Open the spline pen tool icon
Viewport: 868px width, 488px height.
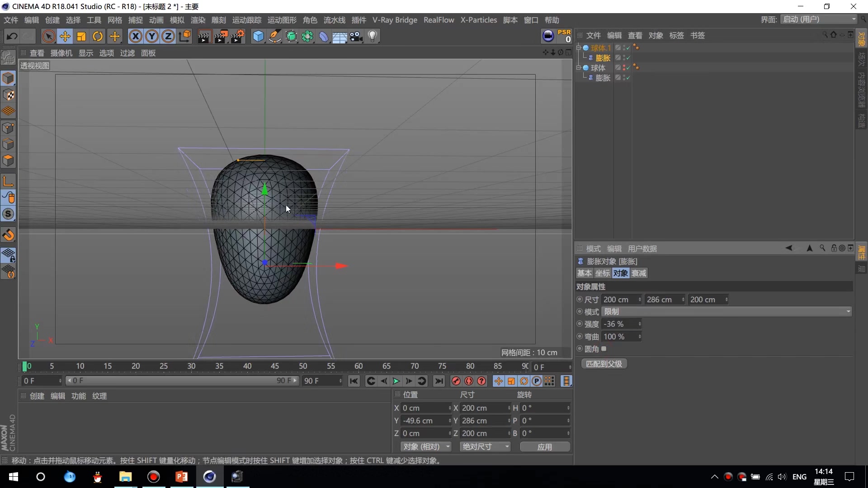click(275, 37)
